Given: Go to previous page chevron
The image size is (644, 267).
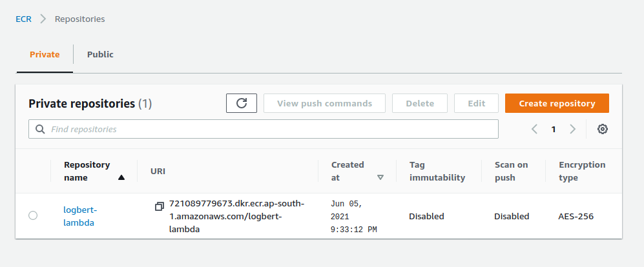Looking at the screenshot, I should (x=535, y=129).
